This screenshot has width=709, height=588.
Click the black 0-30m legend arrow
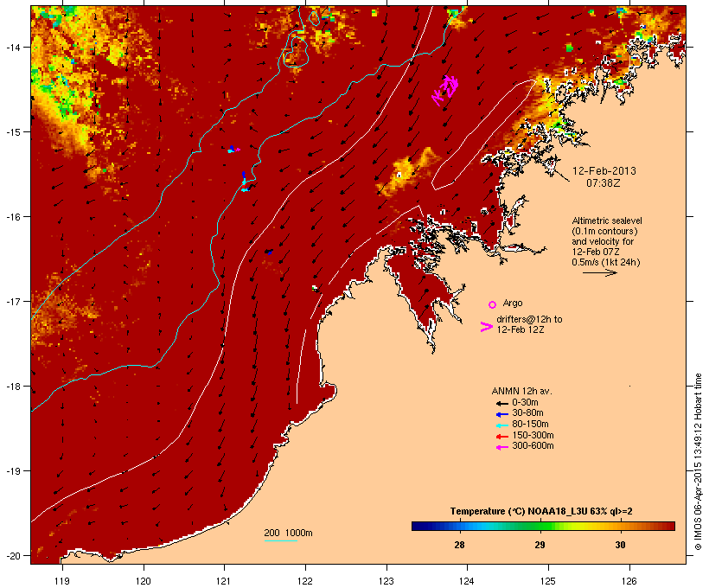coord(501,404)
